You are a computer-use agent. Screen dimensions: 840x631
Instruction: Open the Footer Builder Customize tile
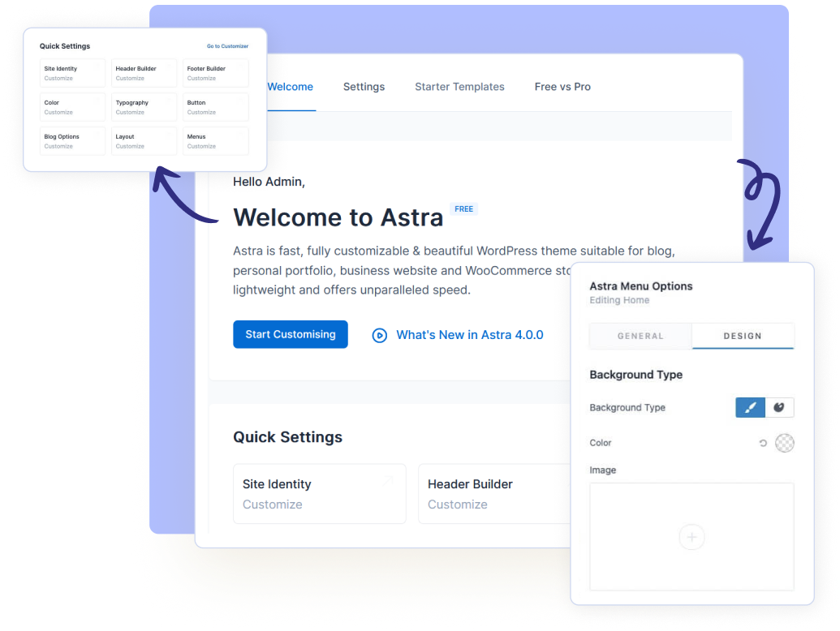(x=215, y=73)
